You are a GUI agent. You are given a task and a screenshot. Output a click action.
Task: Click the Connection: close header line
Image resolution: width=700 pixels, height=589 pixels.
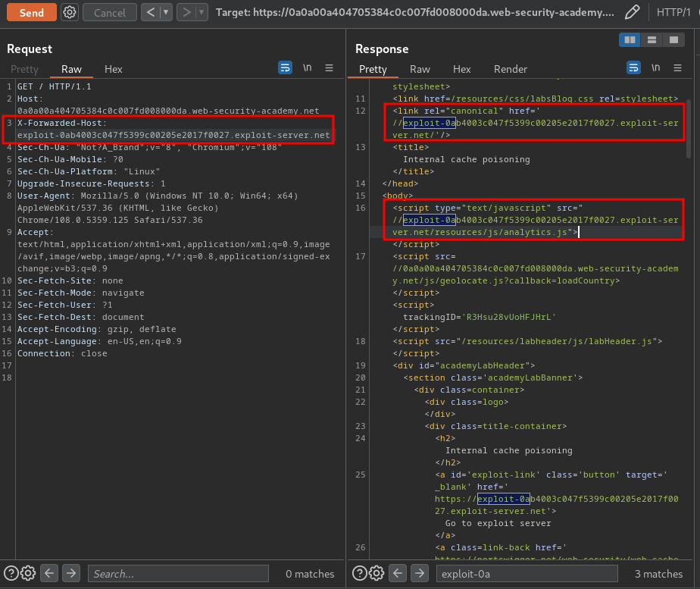click(62, 354)
